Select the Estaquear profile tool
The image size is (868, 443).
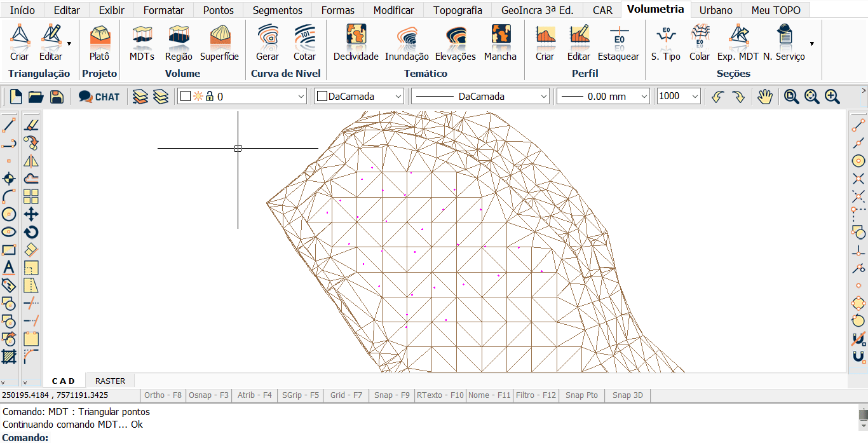pyautogui.click(x=619, y=43)
